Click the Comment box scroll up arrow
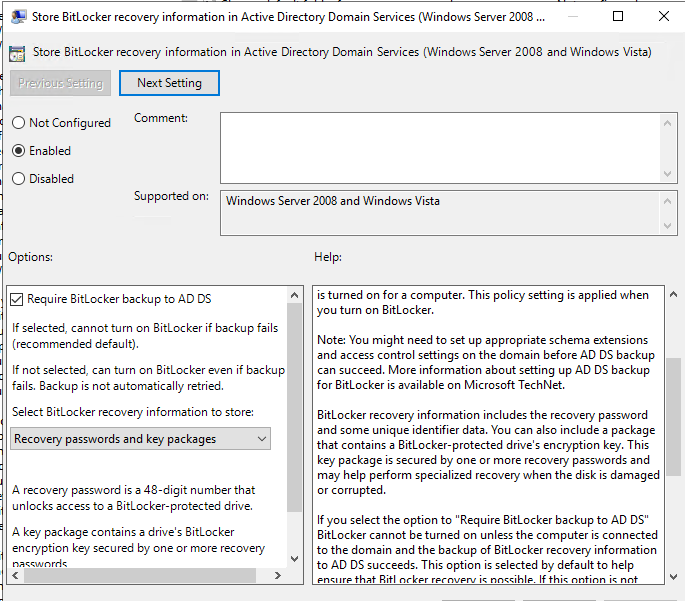The height and width of the screenshot is (601, 685). [668, 123]
